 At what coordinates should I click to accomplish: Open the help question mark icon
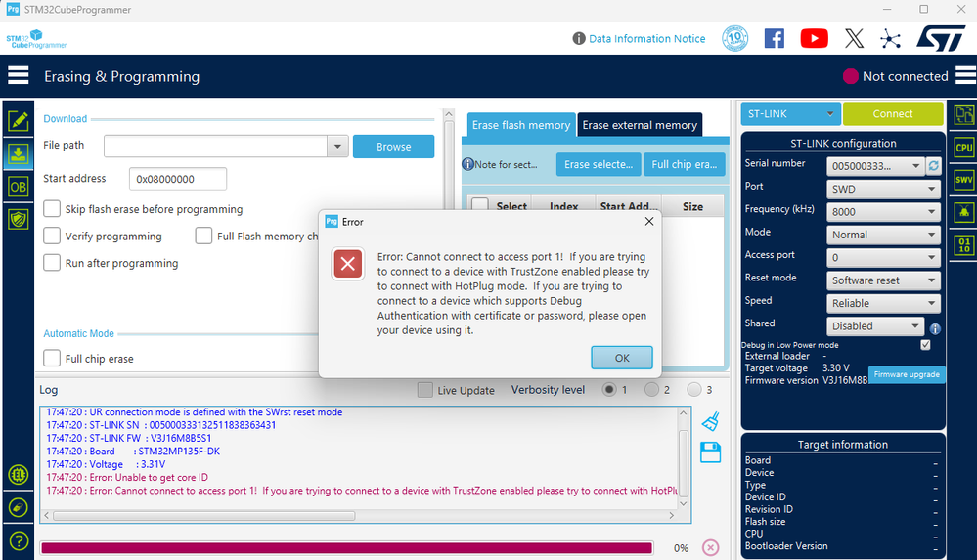point(19,540)
